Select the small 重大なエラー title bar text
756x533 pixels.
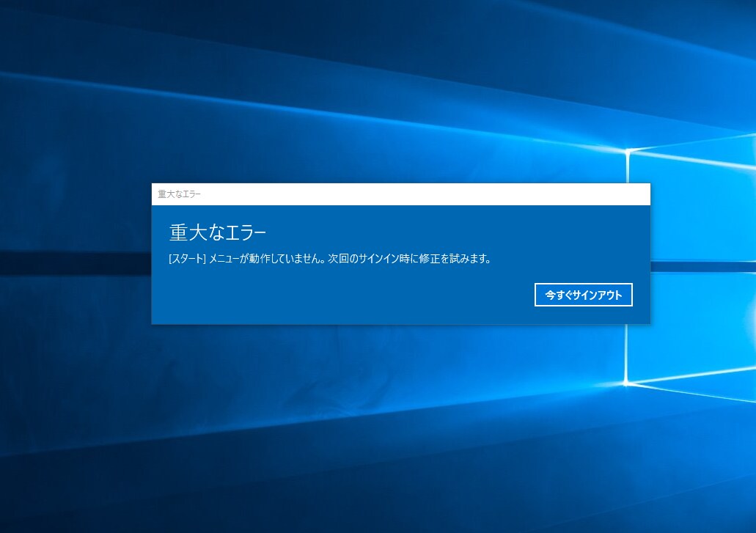tap(180, 194)
